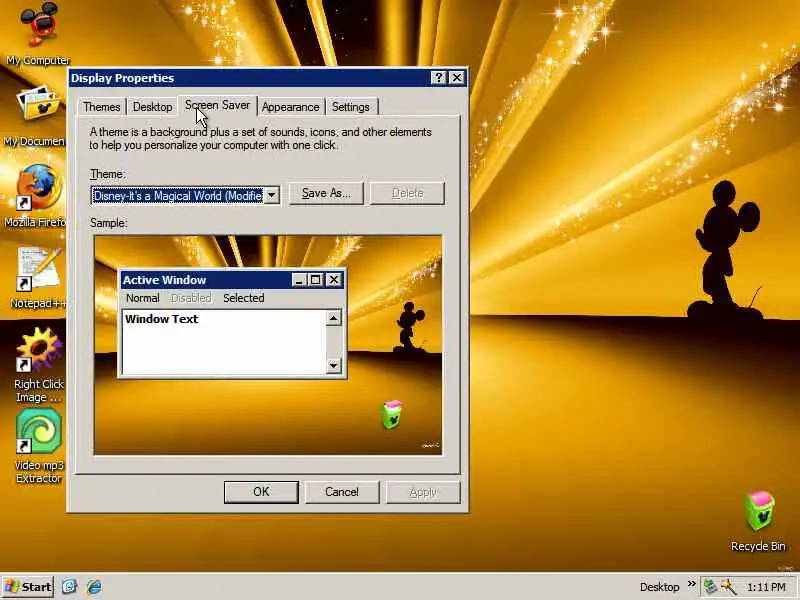Screen dimensions: 800x600
Task: Launch Video mp3 Extractor shortcut
Action: pos(39,446)
